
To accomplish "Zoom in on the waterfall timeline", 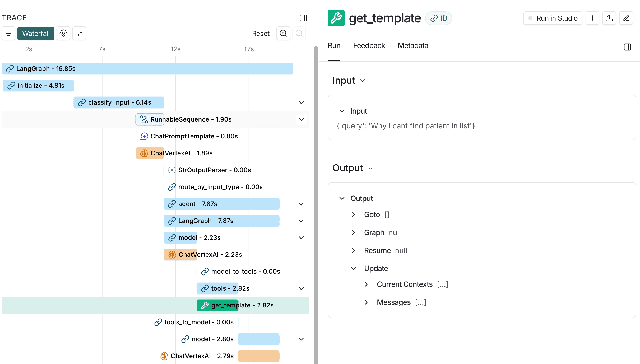I will (283, 33).
